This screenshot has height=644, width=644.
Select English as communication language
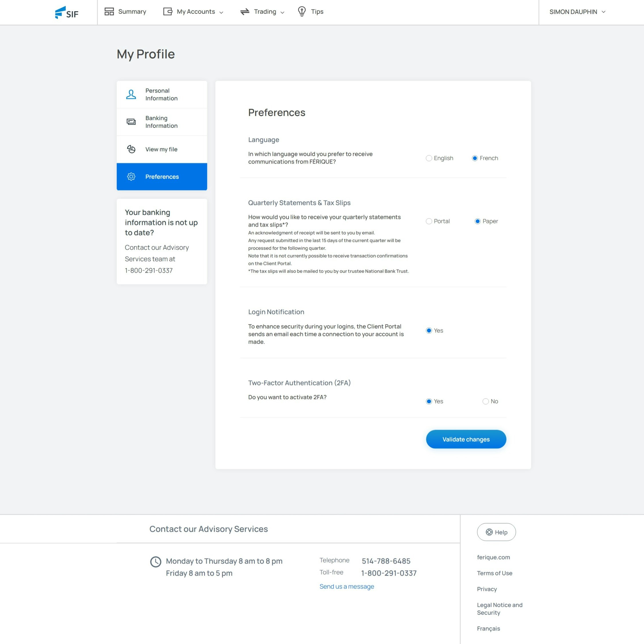[429, 158]
